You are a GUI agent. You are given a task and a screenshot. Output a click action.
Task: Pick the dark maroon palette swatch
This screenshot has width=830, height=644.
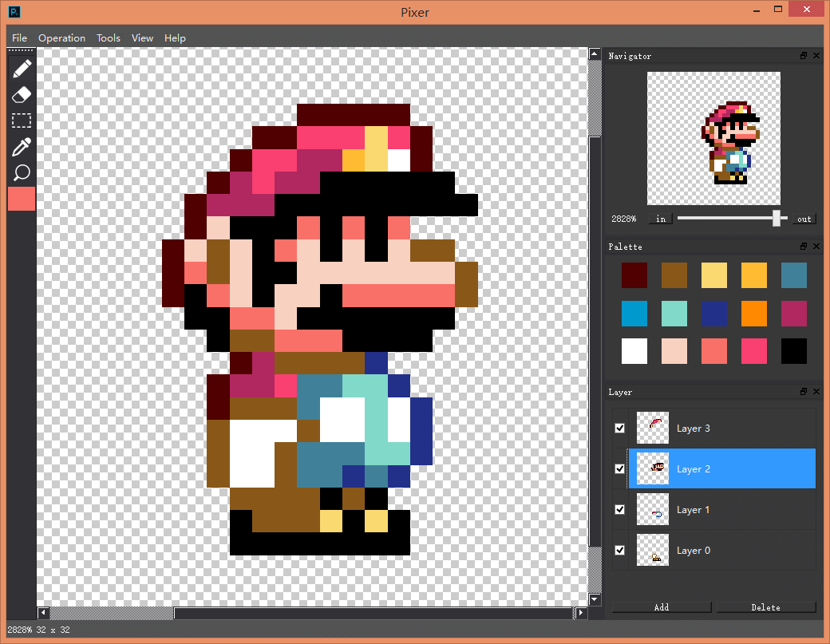pos(634,275)
